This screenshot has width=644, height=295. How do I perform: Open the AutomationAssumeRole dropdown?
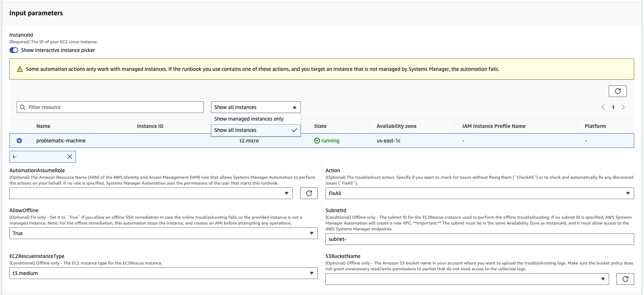pos(151,193)
